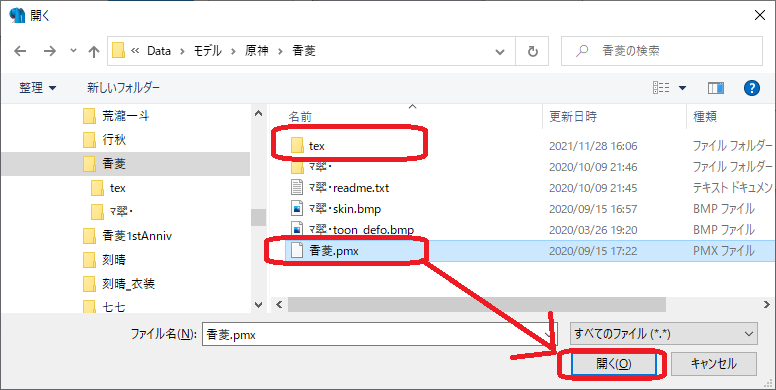
Task: Click PMX ファイル type cell
Action: pos(724,251)
